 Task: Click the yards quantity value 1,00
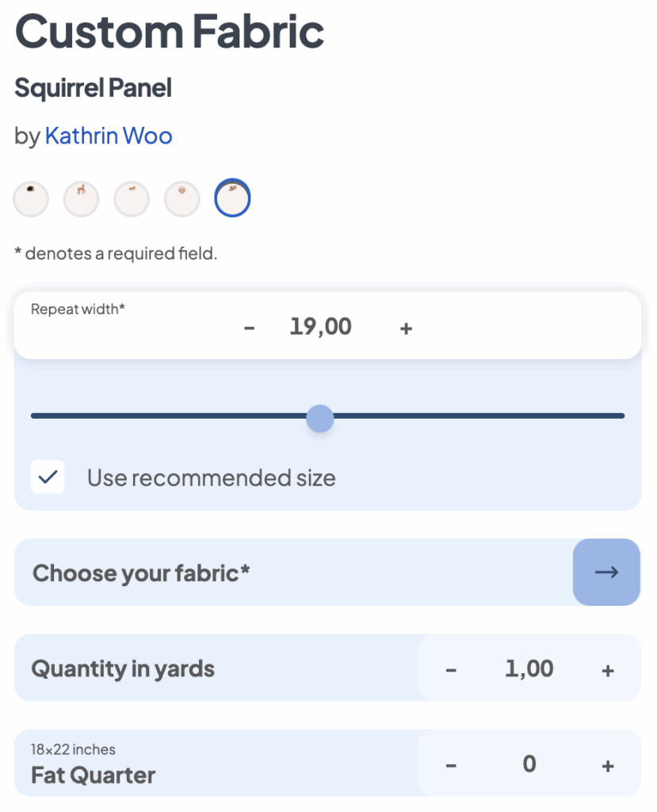pos(529,668)
